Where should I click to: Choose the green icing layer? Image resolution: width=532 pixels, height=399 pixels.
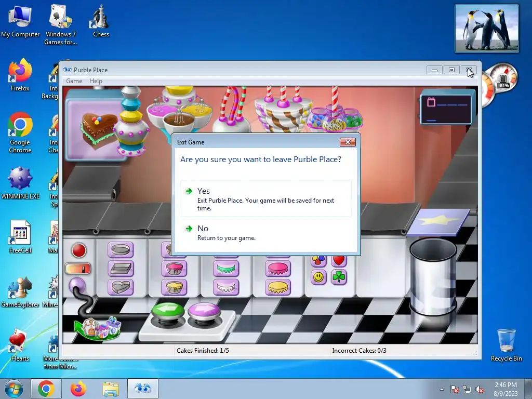[x=226, y=269]
